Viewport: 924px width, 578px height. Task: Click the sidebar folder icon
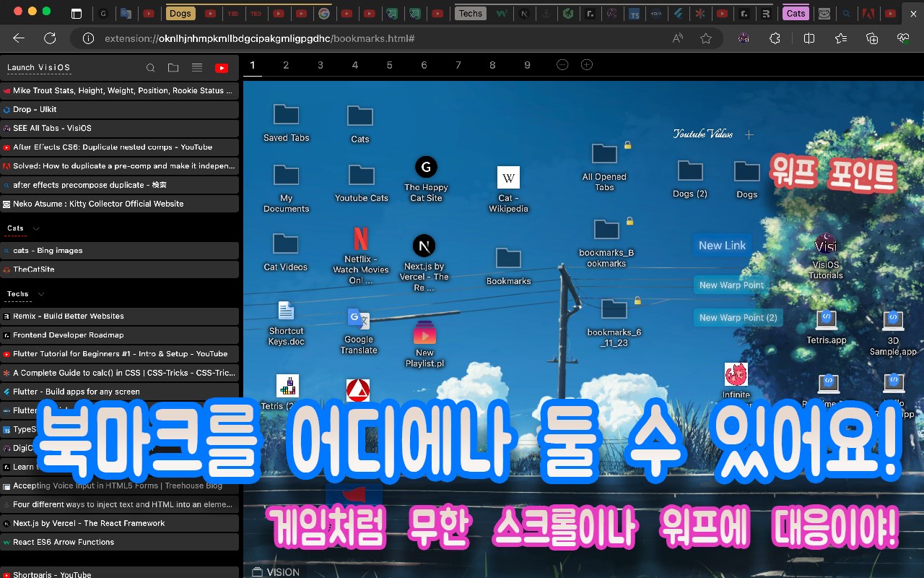[x=173, y=68]
